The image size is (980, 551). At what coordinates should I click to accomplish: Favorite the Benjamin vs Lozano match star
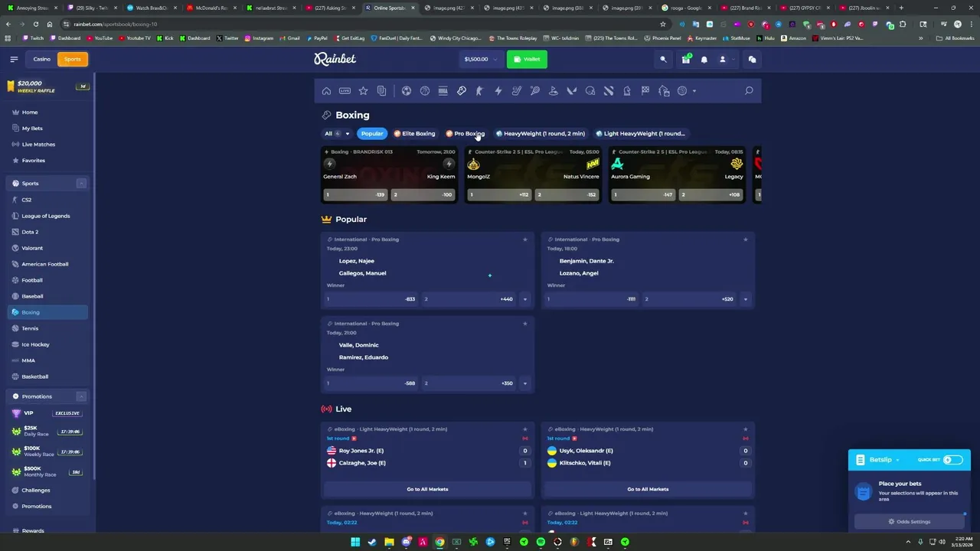[x=746, y=240]
